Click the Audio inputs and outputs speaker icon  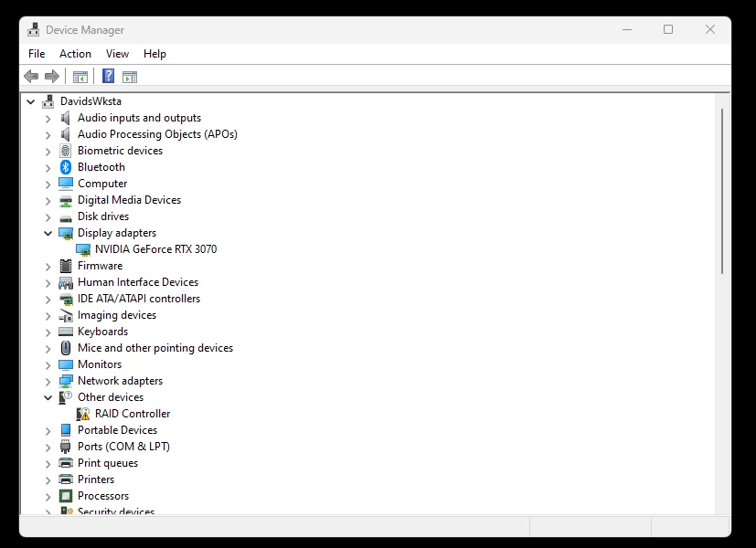pyautogui.click(x=66, y=118)
